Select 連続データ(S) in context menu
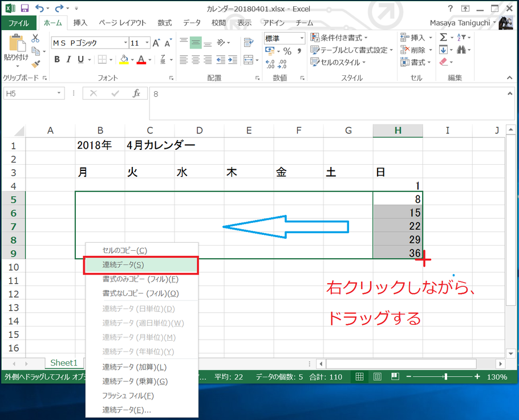Image resolution: width=519 pixels, height=420 pixels. pos(141,265)
